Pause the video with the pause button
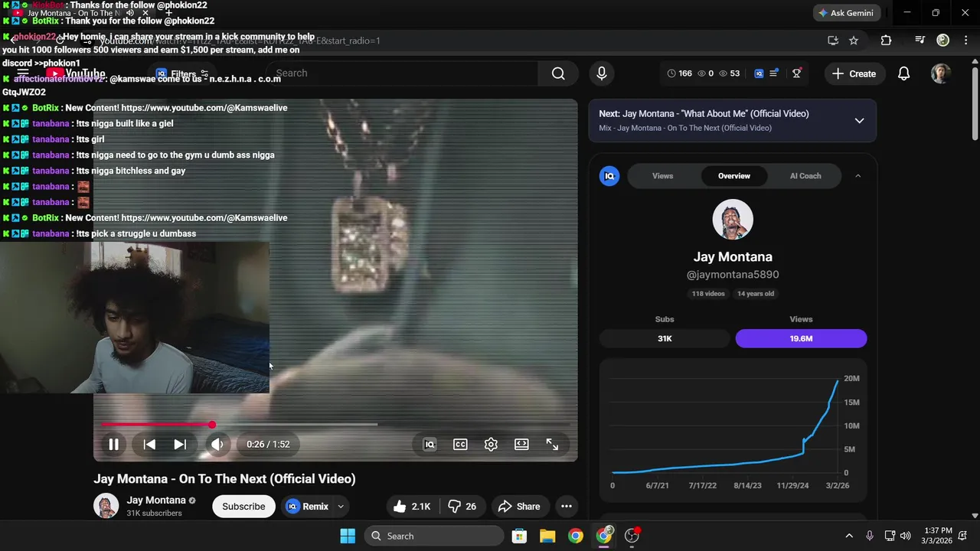 pos(113,445)
